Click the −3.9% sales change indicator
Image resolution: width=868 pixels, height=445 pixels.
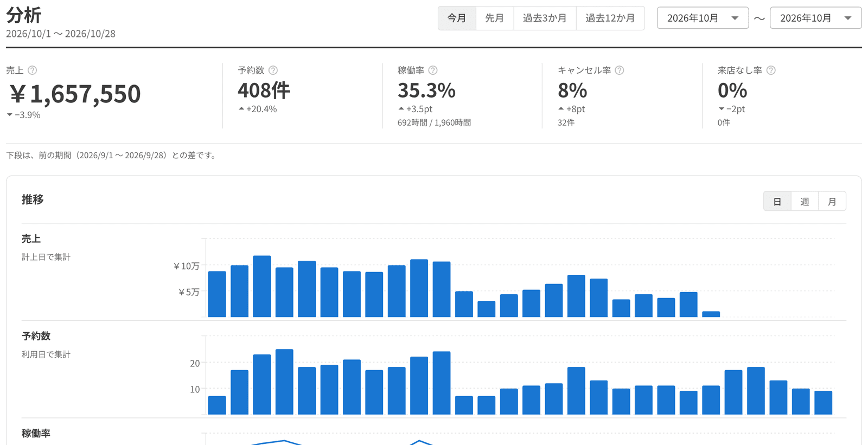[23, 115]
